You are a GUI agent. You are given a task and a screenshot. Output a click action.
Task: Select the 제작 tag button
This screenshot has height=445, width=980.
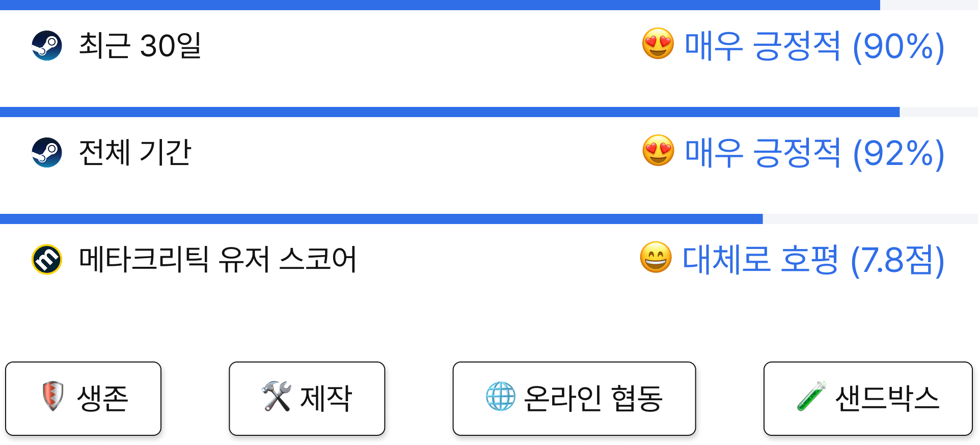coord(307,399)
